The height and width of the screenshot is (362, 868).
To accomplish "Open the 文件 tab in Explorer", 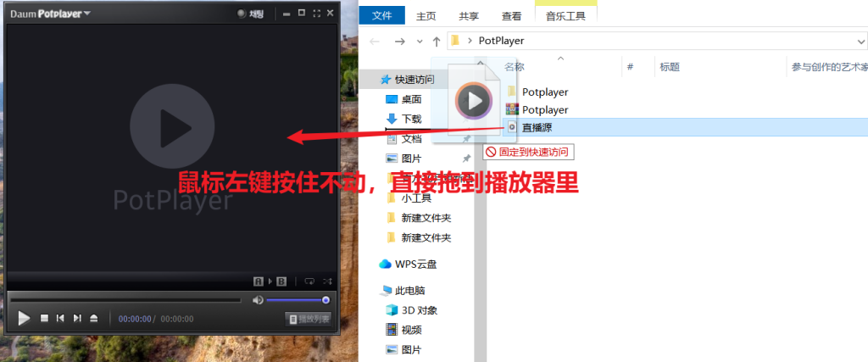I will (x=382, y=16).
